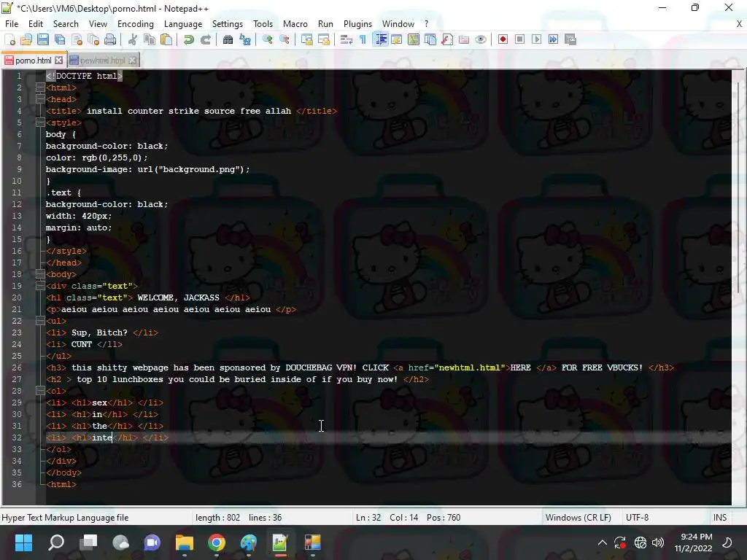Click the Stop Recording macro icon

[519, 39]
